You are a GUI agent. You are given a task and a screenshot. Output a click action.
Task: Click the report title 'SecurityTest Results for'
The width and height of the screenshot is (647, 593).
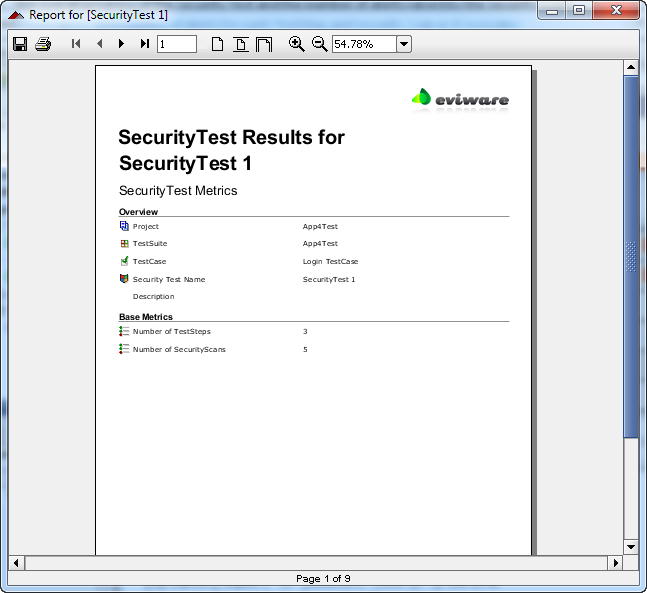point(231,137)
